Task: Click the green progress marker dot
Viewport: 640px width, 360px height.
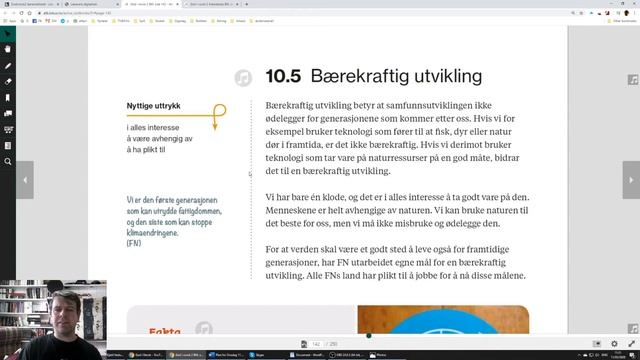Action: [369, 336]
